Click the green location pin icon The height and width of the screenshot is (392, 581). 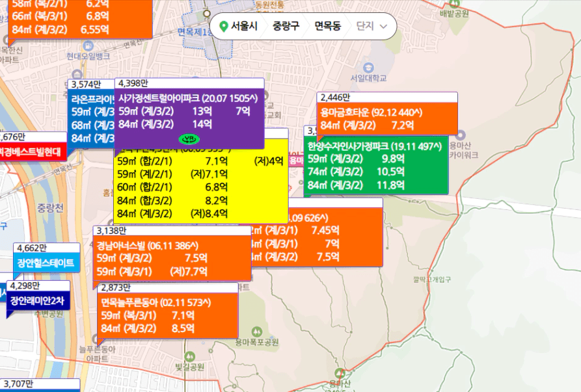(x=224, y=27)
